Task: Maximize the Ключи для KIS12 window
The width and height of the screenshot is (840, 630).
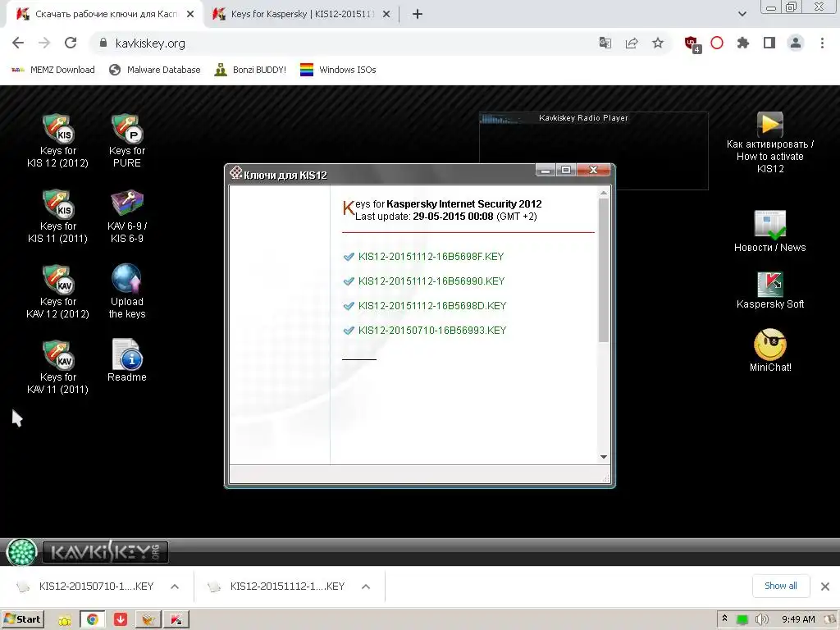Action: click(x=566, y=170)
